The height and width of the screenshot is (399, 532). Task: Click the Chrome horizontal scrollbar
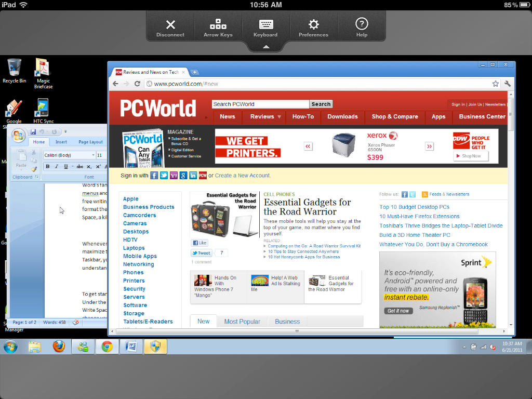[x=297, y=331]
